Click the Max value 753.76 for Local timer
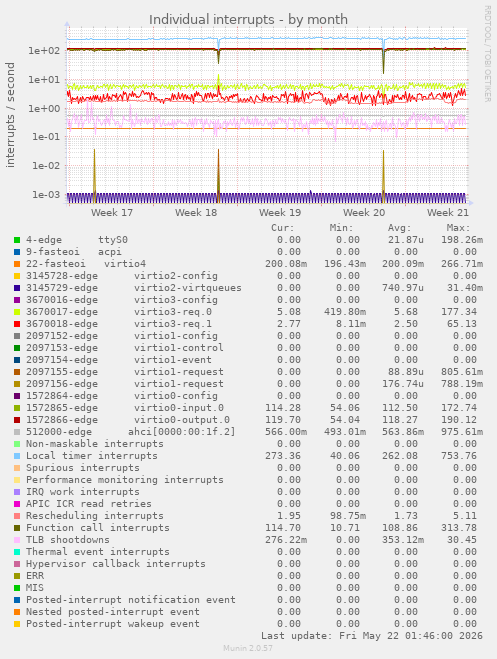 click(459, 456)
